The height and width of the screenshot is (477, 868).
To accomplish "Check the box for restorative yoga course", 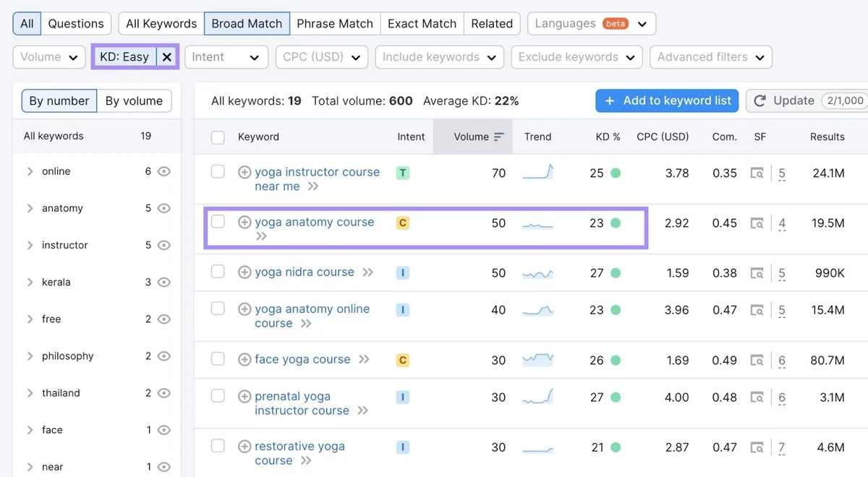I will pos(218,446).
